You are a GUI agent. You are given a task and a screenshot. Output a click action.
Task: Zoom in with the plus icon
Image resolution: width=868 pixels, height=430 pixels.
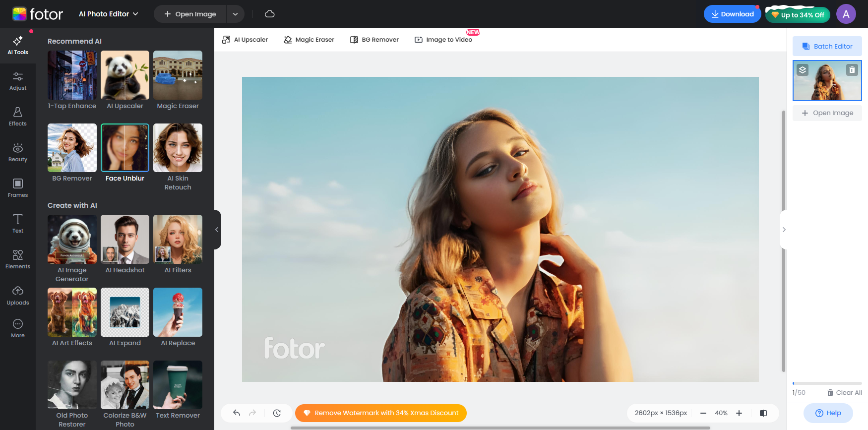pos(739,413)
